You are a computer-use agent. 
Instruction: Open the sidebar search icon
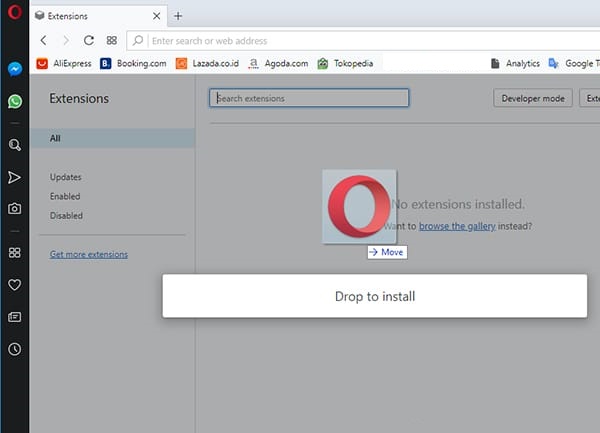coord(15,145)
